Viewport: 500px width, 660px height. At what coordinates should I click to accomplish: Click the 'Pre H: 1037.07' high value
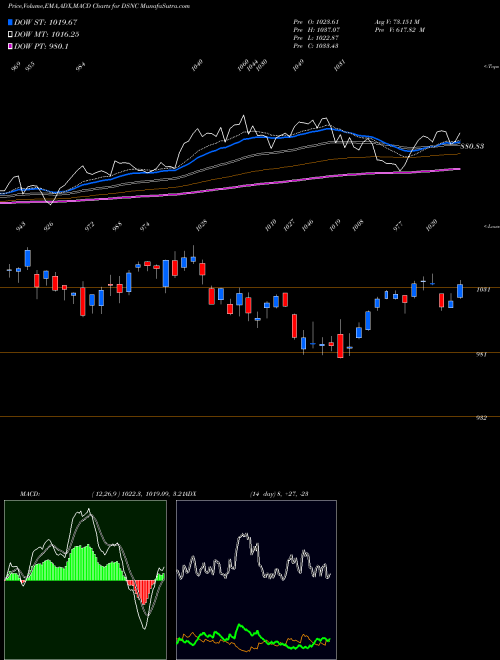(x=316, y=30)
